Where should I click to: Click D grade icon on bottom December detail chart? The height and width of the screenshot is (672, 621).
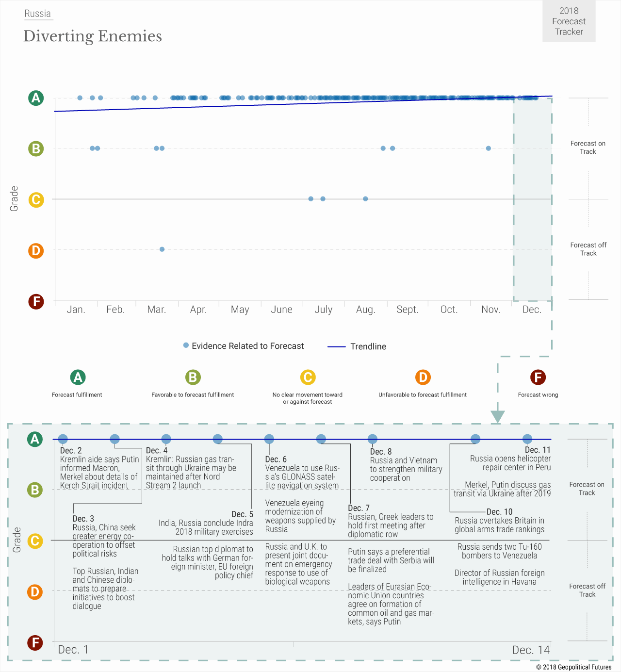[x=35, y=592]
